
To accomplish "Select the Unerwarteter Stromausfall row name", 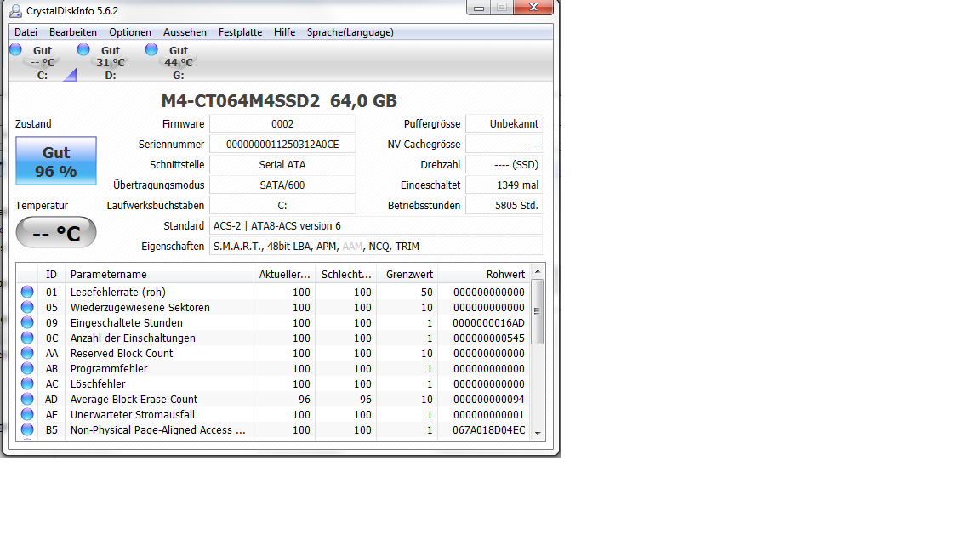I will 133,414.
